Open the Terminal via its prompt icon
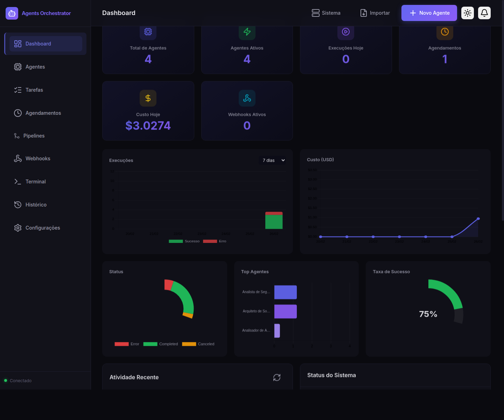The width and height of the screenshot is (504, 420). pyautogui.click(x=18, y=181)
